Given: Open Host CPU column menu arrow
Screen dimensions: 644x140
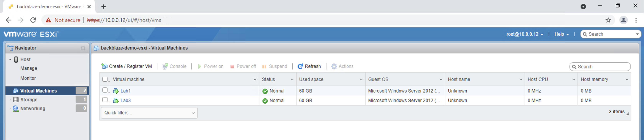Looking at the screenshot, I should (x=573, y=80).
